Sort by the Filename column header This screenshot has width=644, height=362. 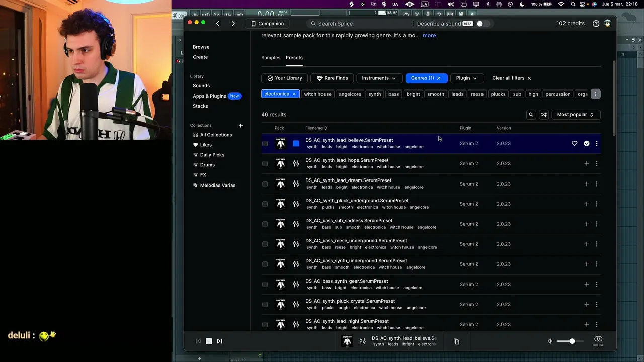point(316,128)
